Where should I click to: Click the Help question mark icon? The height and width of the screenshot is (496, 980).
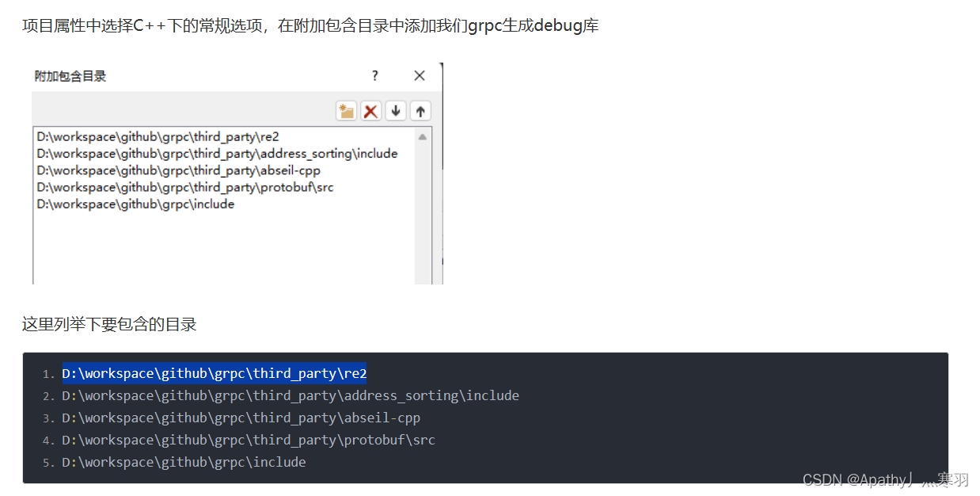coord(374,75)
